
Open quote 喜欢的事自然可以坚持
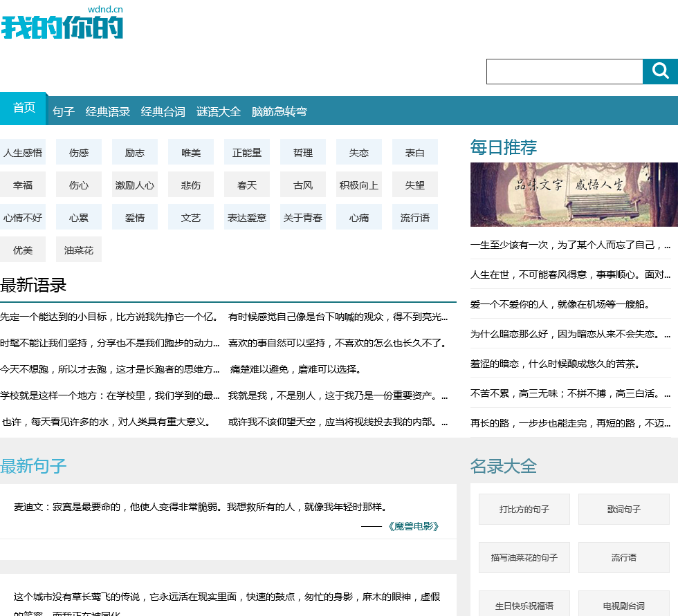click(x=338, y=343)
